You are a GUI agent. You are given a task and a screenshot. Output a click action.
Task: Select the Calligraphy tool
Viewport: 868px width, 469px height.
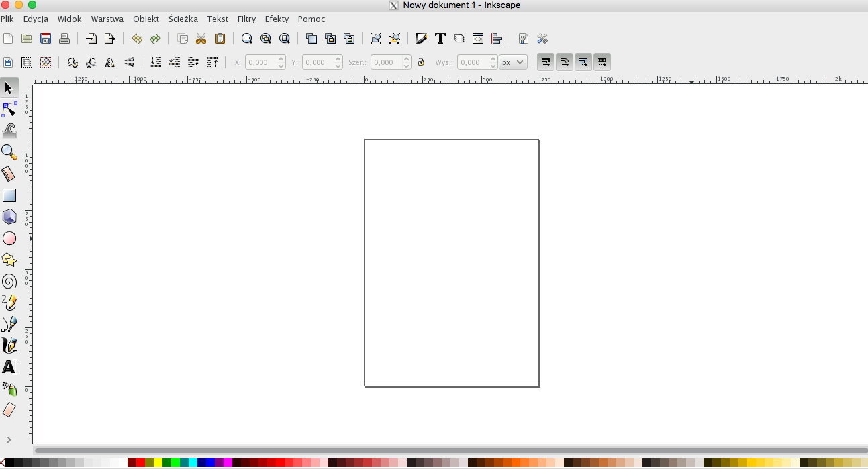(9, 346)
